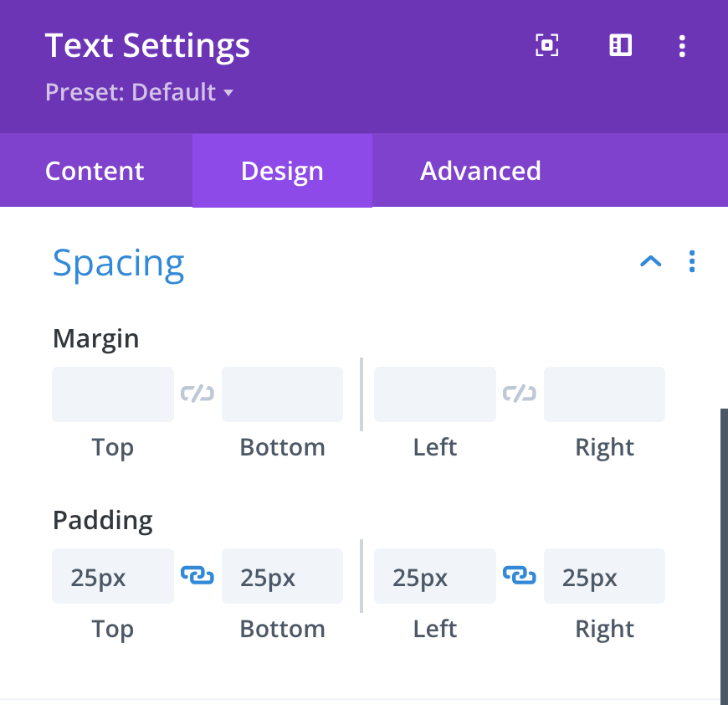This screenshot has height=705, width=728.
Task: Click the settings panel vertical scrollbar
Action: pyautogui.click(x=724, y=553)
